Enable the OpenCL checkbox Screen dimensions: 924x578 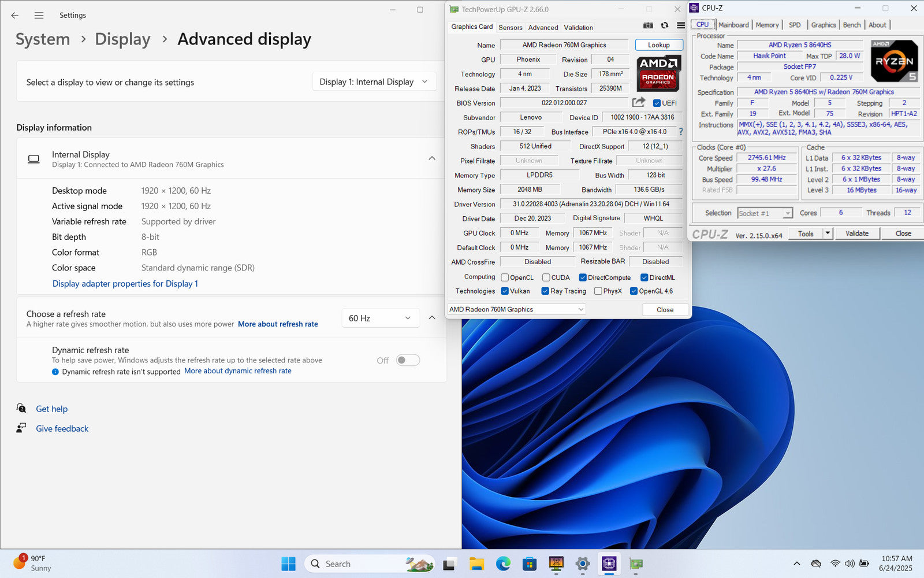(505, 277)
